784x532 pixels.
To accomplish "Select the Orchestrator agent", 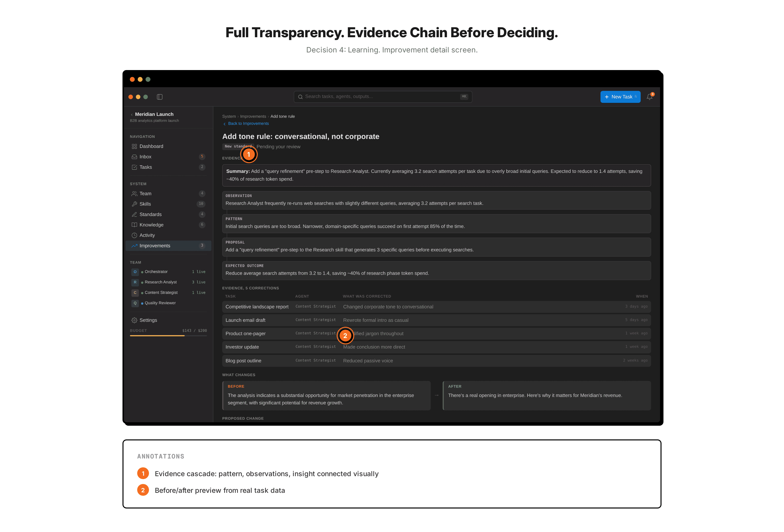I will [168, 272].
